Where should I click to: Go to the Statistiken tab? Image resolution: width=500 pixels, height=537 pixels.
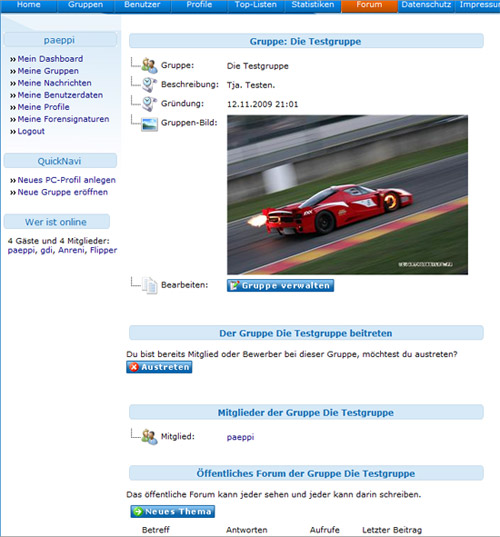(x=313, y=5)
